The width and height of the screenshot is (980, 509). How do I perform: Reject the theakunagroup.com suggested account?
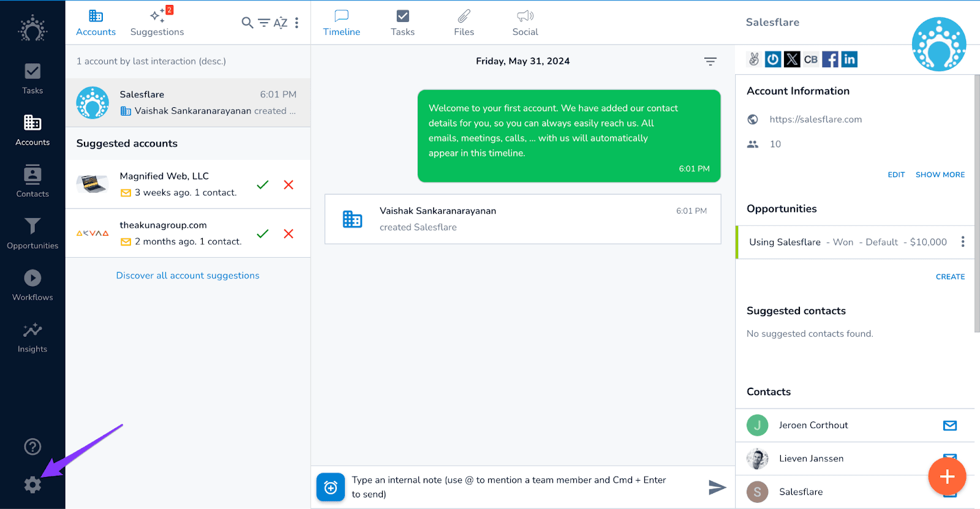(288, 233)
